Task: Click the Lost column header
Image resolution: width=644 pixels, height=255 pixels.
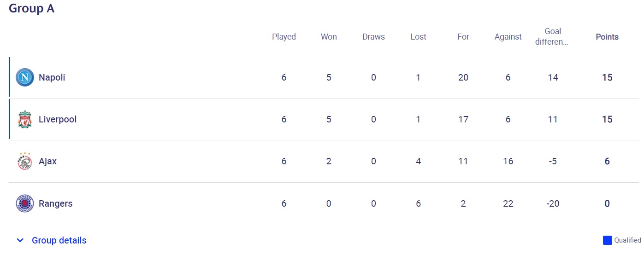Action: [x=418, y=37]
